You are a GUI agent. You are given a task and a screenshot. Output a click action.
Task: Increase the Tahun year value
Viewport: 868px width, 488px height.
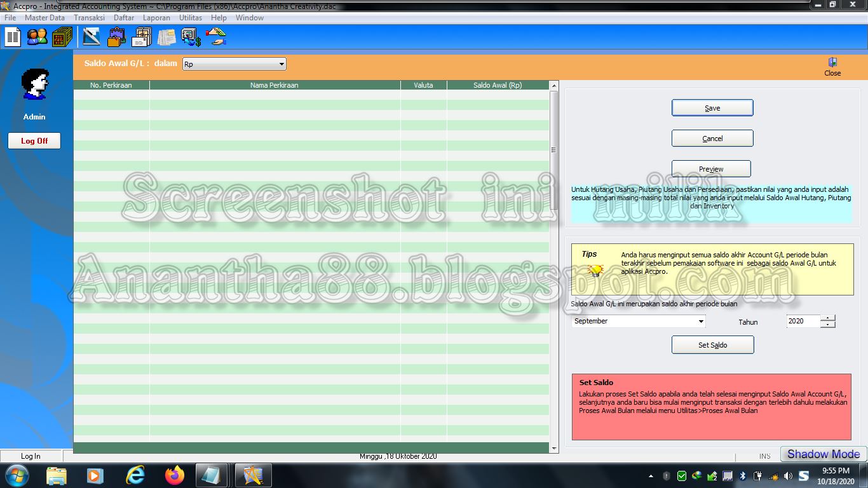point(827,318)
